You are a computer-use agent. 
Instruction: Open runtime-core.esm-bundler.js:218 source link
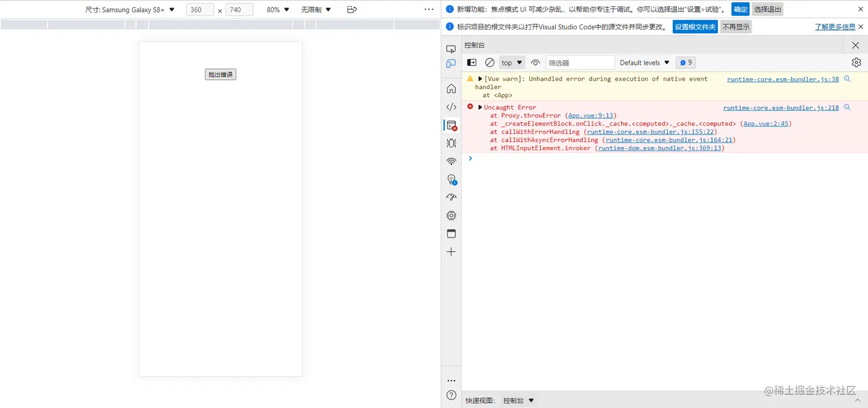[x=781, y=108]
